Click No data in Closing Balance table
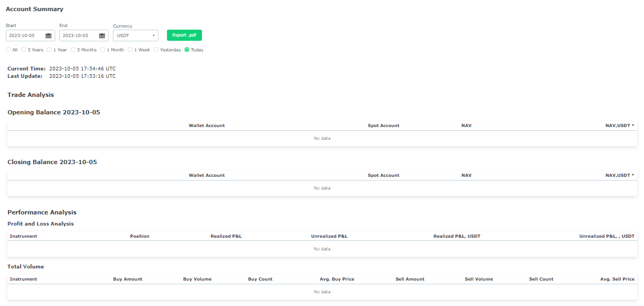 click(322, 188)
